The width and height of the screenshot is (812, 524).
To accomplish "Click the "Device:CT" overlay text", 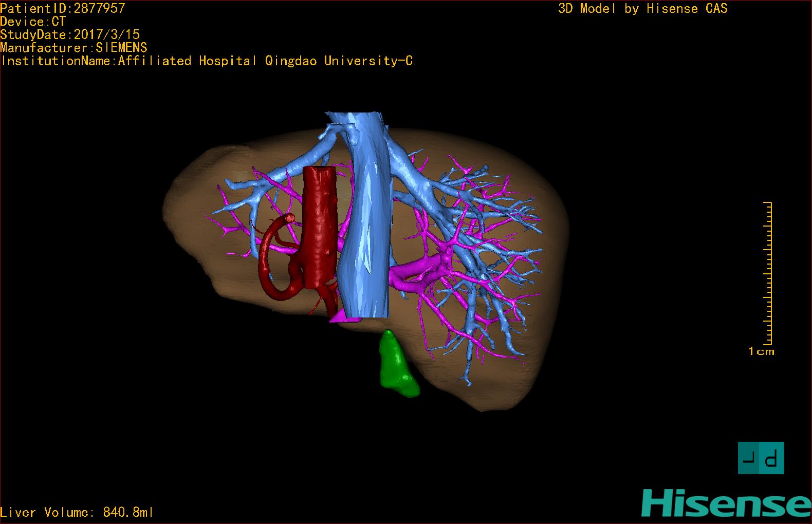I will pyautogui.click(x=33, y=22).
